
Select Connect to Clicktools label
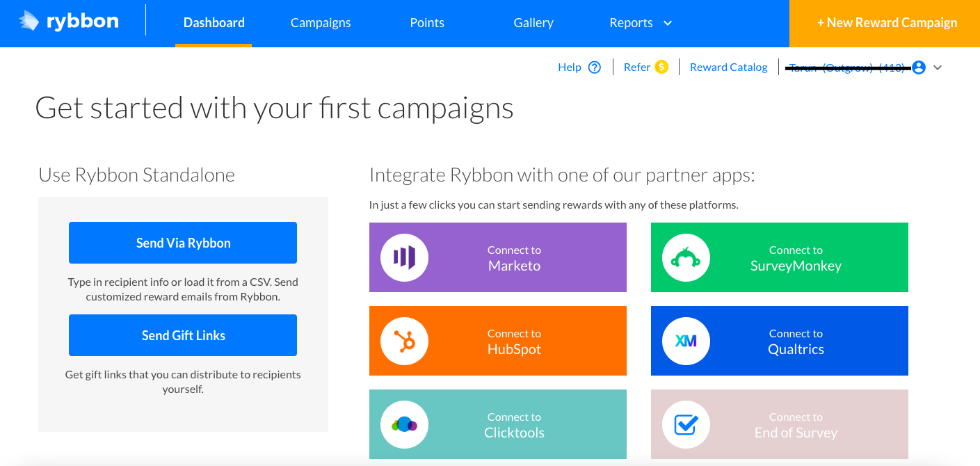[x=514, y=425]
